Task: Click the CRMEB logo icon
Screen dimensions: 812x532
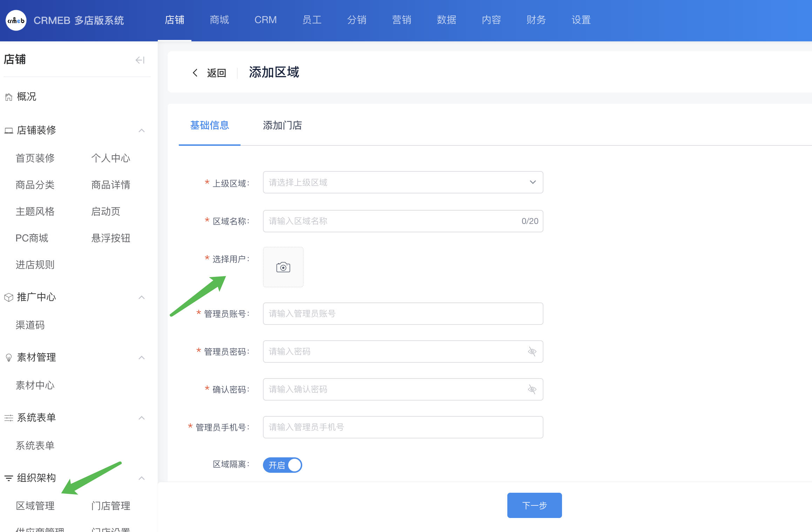Action: (16, 20)
